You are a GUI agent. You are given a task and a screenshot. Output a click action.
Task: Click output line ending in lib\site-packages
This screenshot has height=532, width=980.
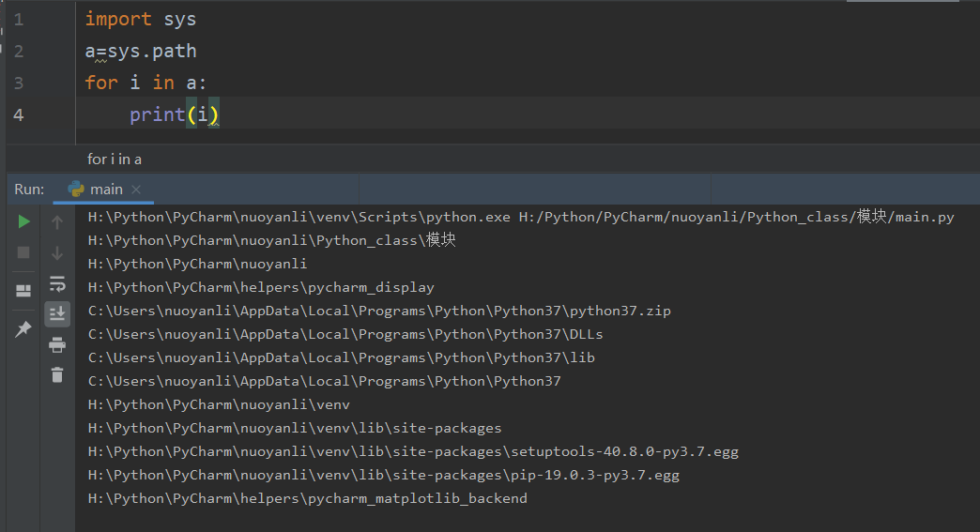(x=295, y=429)
